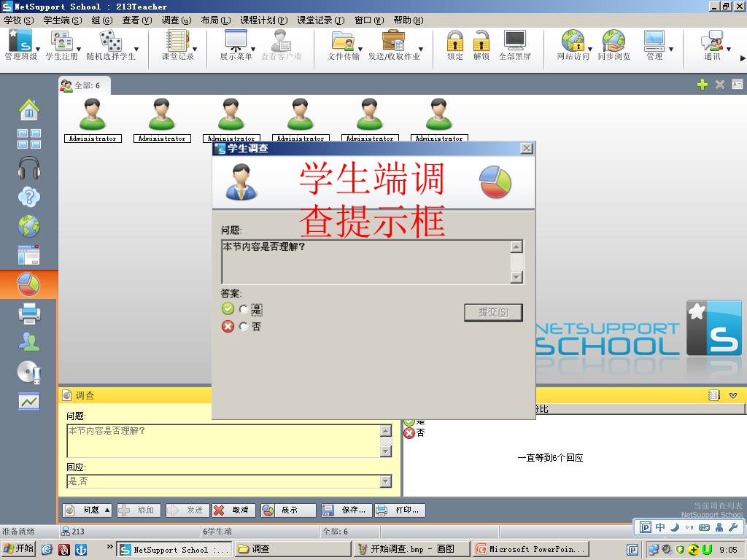The height and width of the screenshot is (560, 747).
Task: Expand the 问题 button dropdown arrow
Action: (107, 510)
